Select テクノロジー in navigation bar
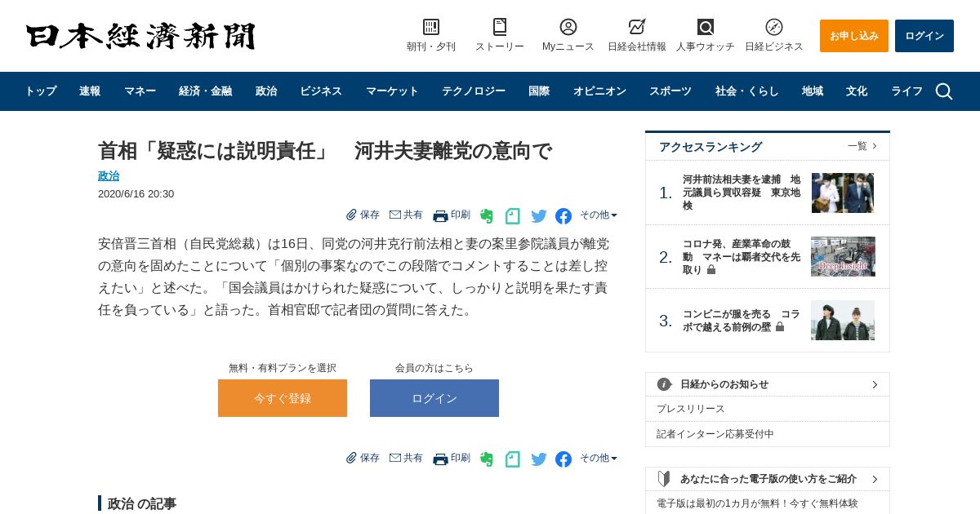The width and height of the screenshot is (980, 514). tap(474, 91)
